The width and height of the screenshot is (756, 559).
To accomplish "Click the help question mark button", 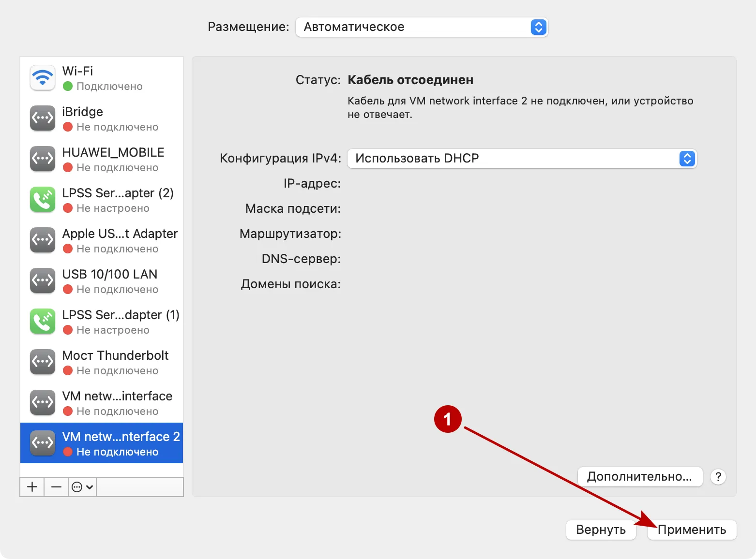I will 718,477.
